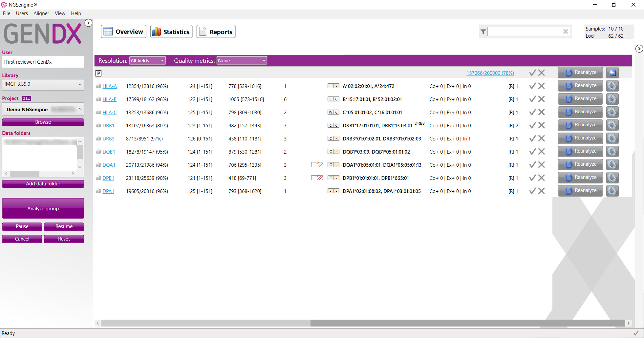This screenshot has height=338, width=644.
Task: Open the Quality metrics dropdown
Action: (x=242, y=60)
